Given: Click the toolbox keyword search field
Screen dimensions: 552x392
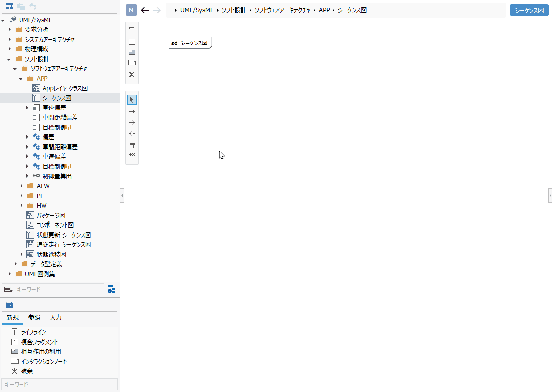Looking at the screenshot, I should [x=60, y=384].
